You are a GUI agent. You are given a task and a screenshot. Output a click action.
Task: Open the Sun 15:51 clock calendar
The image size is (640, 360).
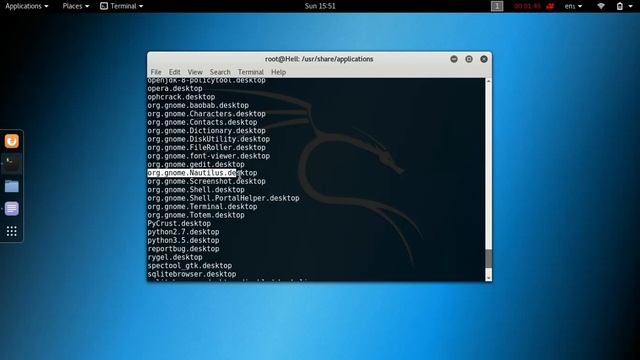320,6
